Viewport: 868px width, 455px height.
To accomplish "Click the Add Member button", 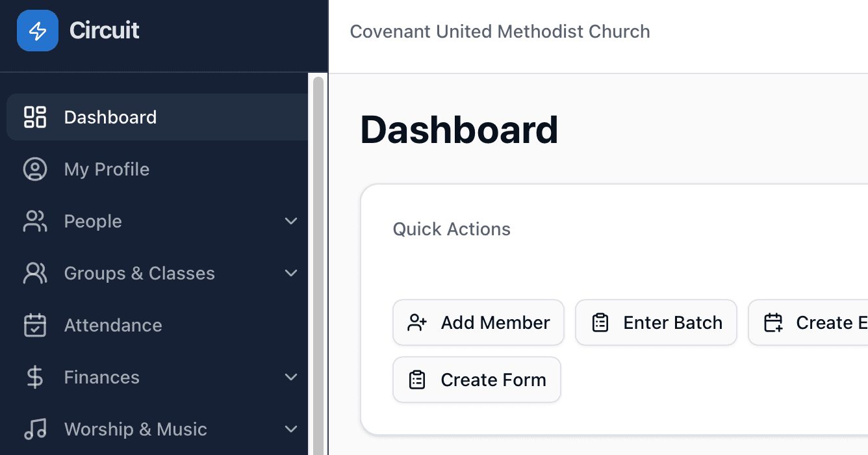I will pos(478,322).
